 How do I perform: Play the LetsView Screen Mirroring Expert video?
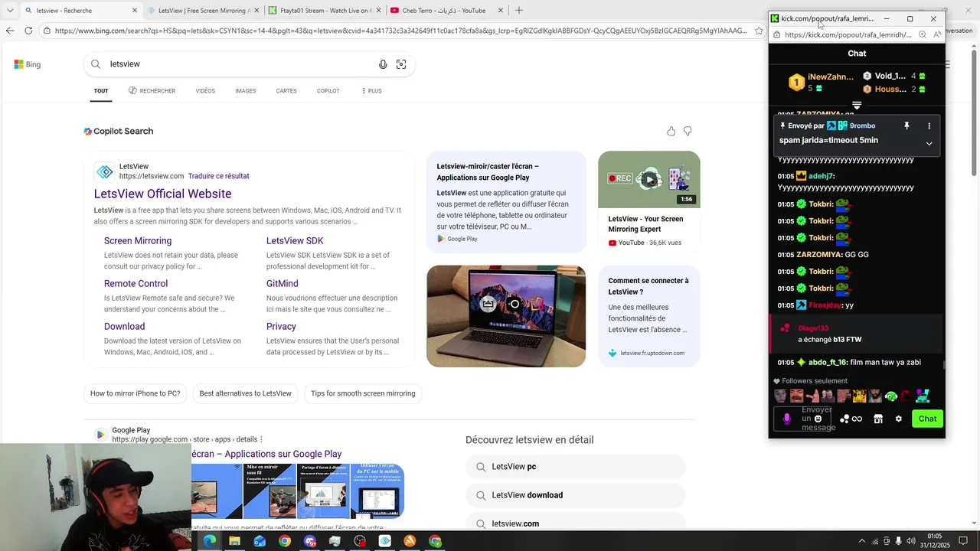point(649,180)
